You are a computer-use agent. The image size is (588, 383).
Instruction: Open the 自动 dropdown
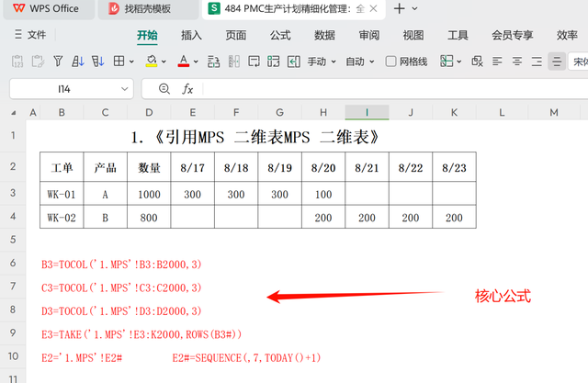pos(360,62)
